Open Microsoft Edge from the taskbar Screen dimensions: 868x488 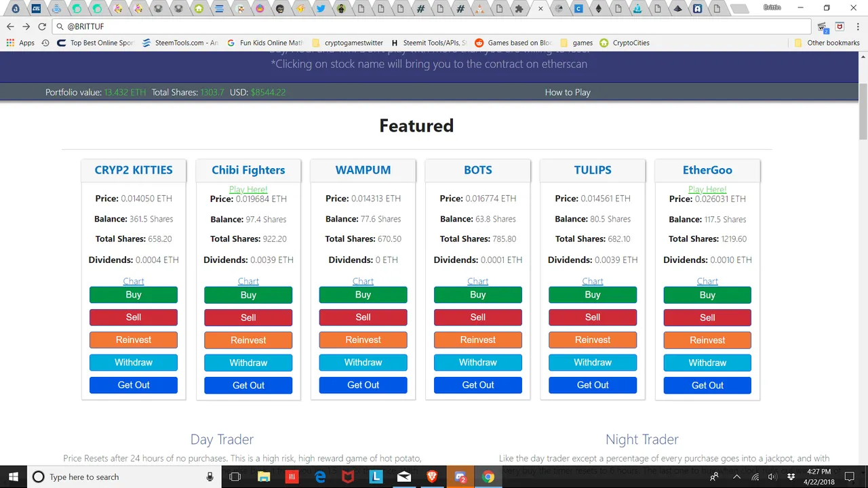coord(320,476)
